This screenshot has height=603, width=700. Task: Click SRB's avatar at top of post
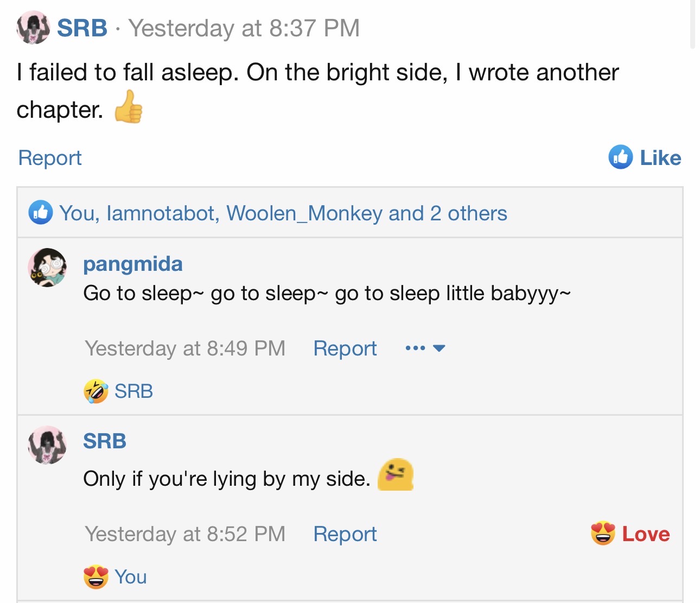click(33, 28)
